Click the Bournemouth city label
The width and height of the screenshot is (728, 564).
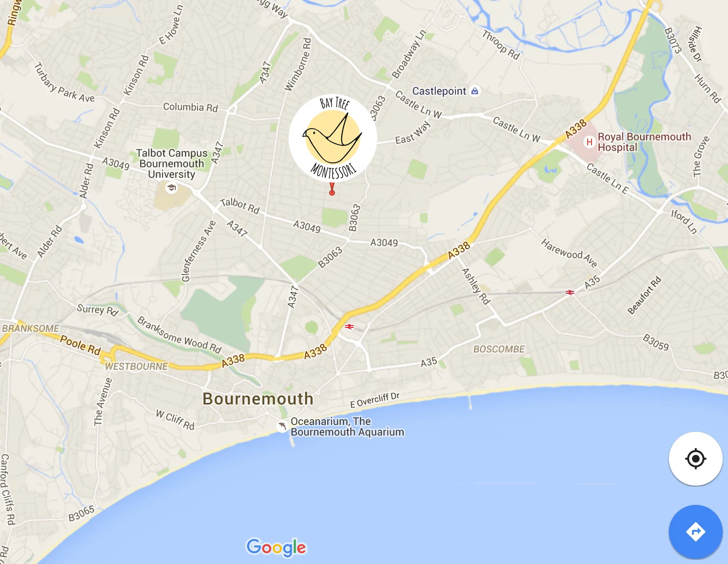click(x=258, y=399)
